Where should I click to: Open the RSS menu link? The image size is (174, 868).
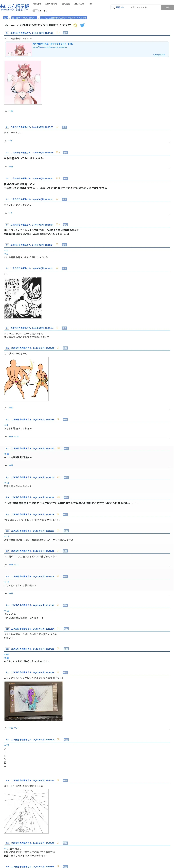90,4
